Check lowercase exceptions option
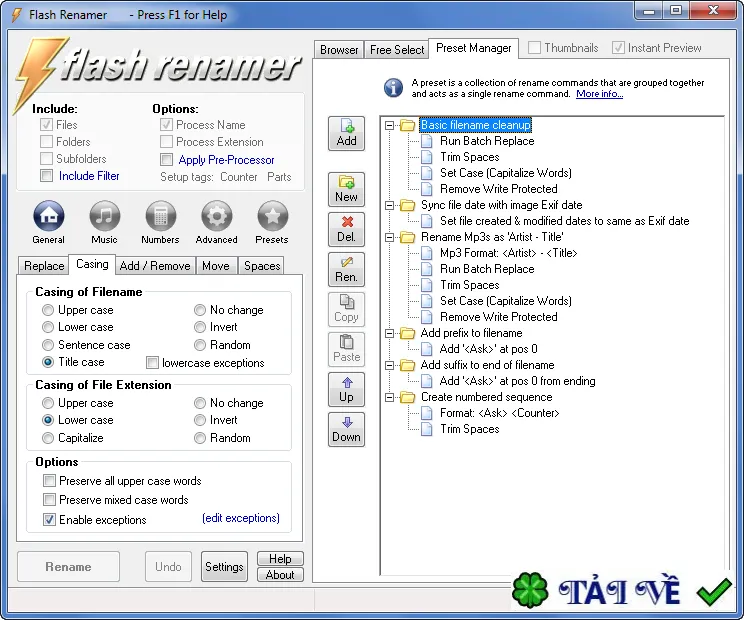The width and height of the screenshot is (744, 620). click(152, 363)
